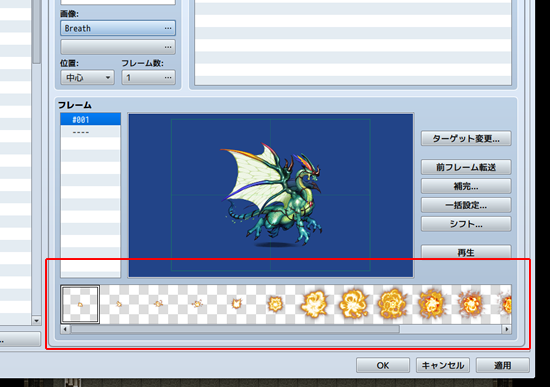
Task: Expand the 位置 dropdown showing 中心
Action: tap(87, 77)
